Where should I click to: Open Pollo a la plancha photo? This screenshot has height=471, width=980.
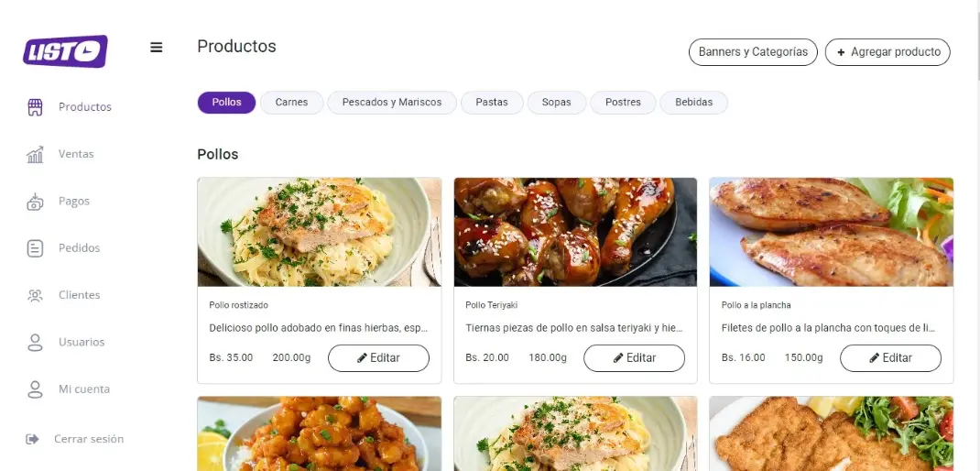832,232
